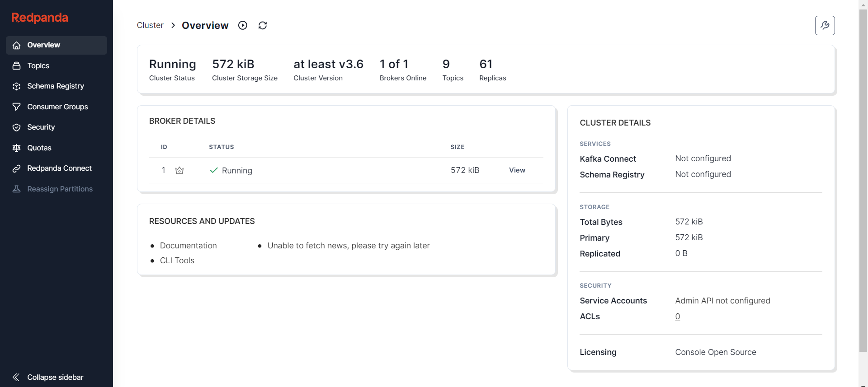
Task: Click the Redpanda logo
Action: [x=40, y=18]
